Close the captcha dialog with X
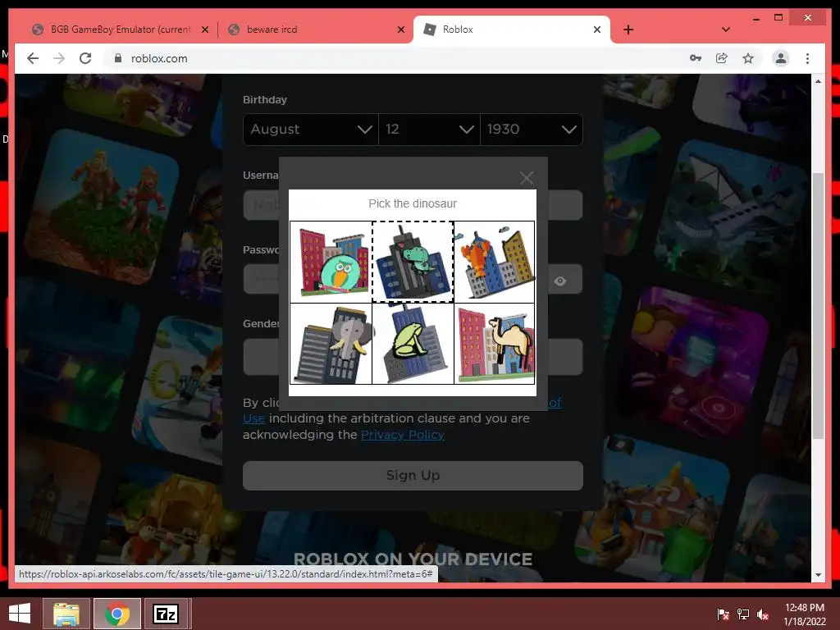The height and width of the screenshot is (630, 840). [527, 178]
